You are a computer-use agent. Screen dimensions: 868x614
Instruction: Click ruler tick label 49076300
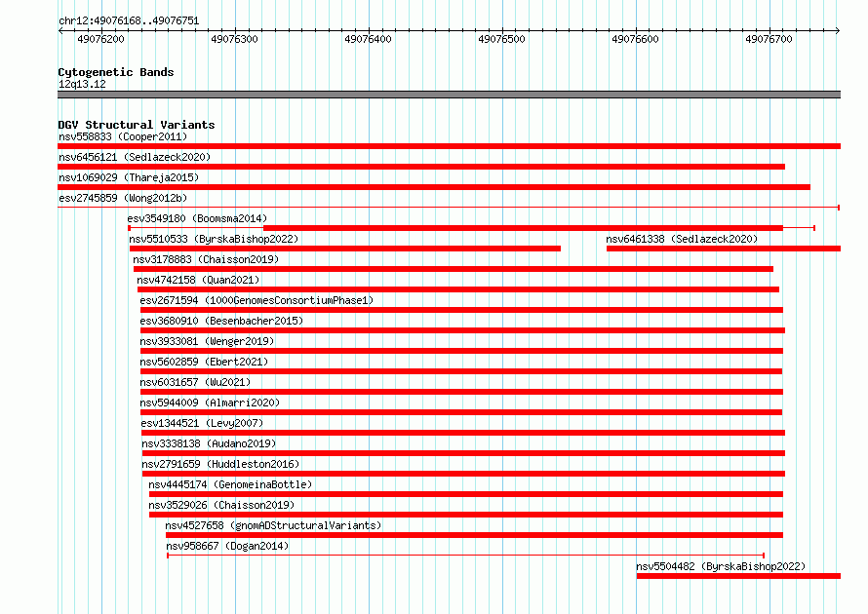coord(235,39)
